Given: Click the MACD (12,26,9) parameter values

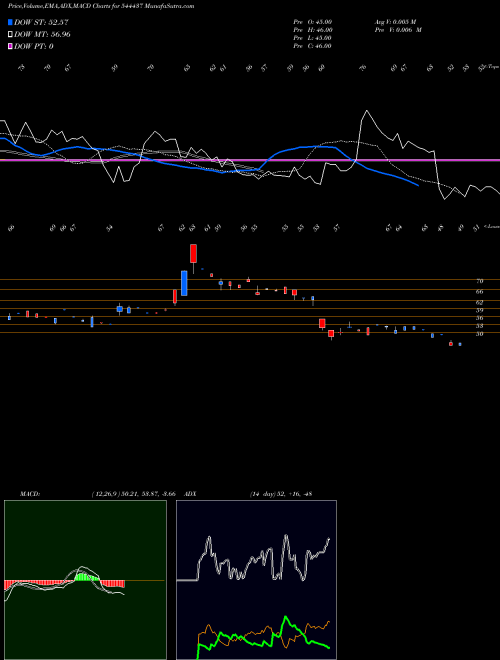Looking at the screenshot, I should click(x=133, y=494).
